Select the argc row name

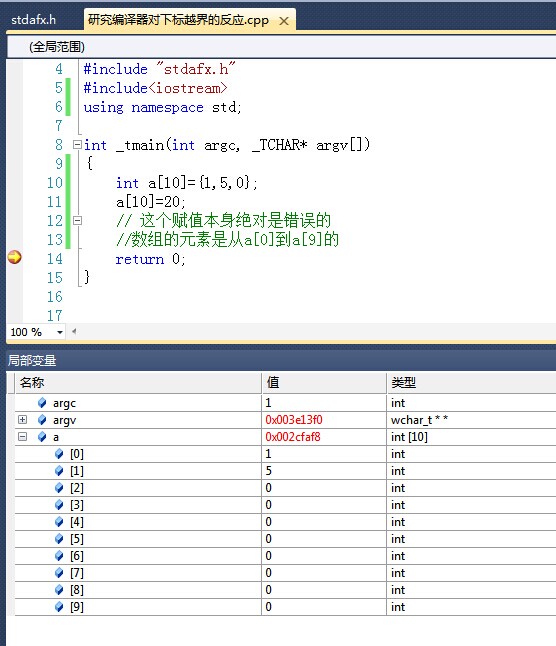click(64, 403)
